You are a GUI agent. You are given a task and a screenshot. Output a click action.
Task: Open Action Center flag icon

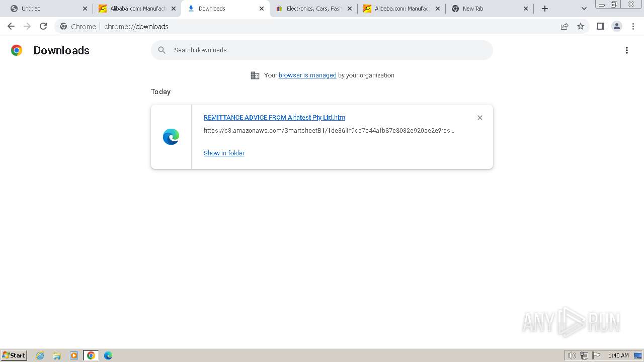(x=596, y=355)
